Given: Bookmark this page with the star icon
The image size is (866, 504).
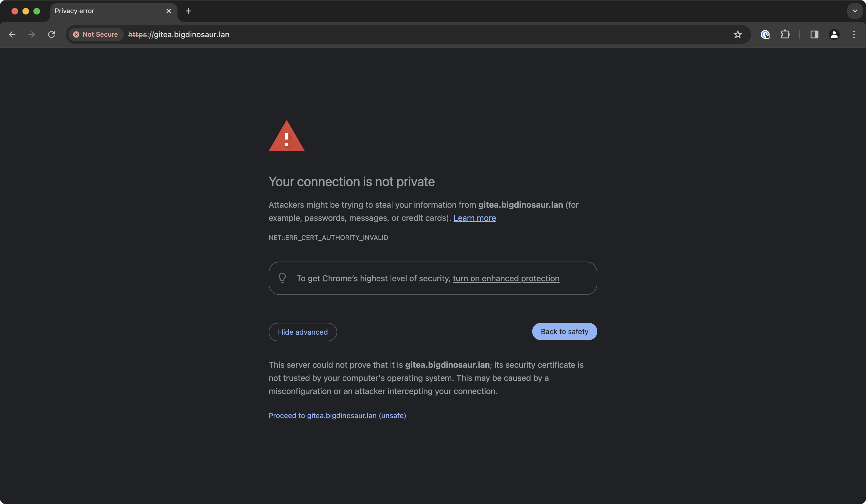Looking at the screenshot, I should (738, 34).
